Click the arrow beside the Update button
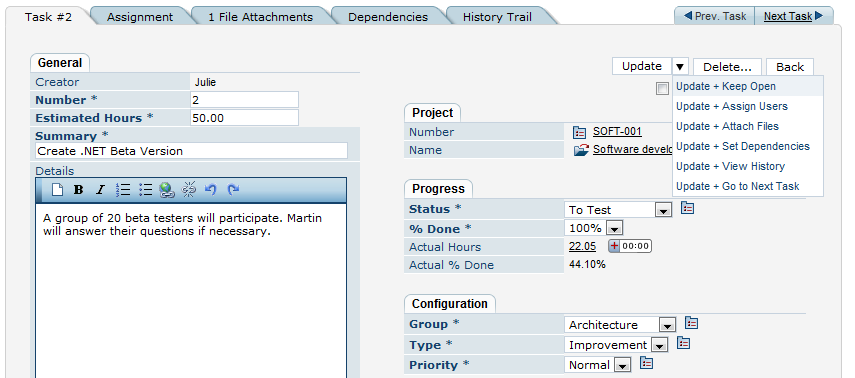Viewport: 855px width, 378px height. 680,67
